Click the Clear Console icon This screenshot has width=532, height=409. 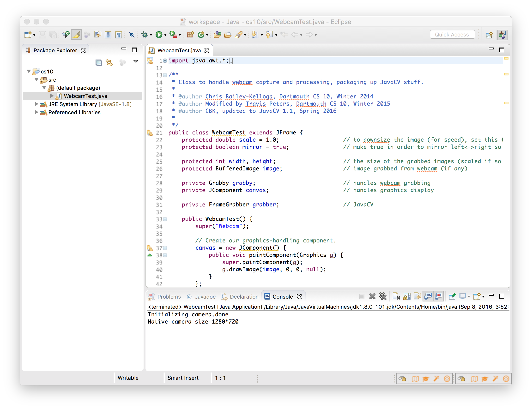pos(396,296)
